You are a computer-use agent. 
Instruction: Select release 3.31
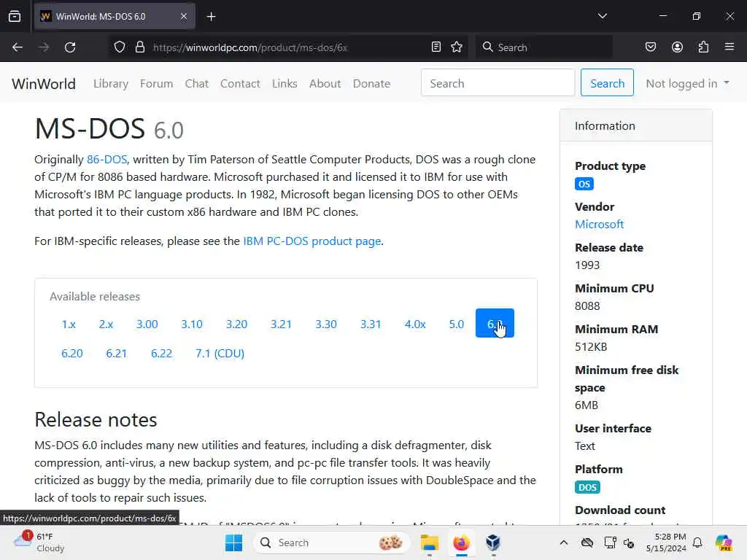370,324
